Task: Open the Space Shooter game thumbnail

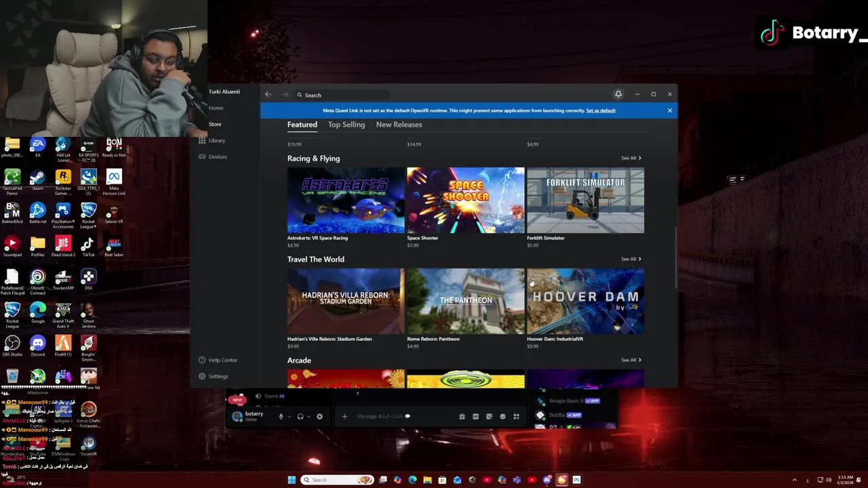Action: (x=466, y=200)
